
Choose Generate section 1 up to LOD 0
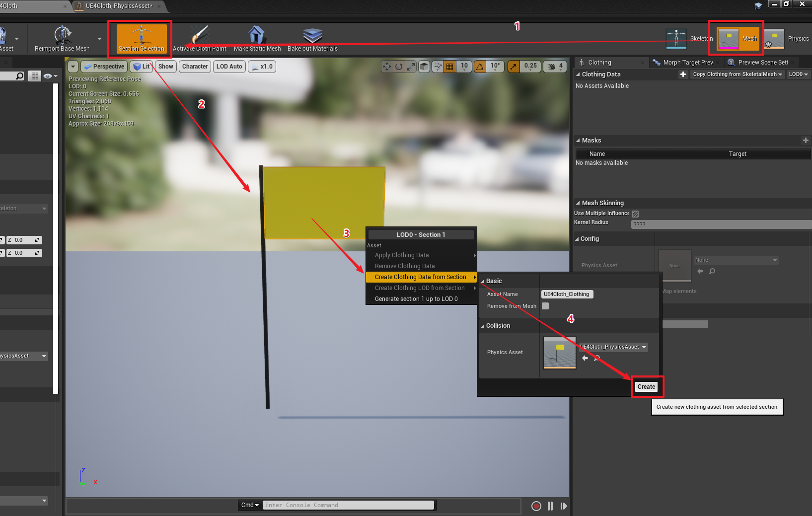coord(421,299)
